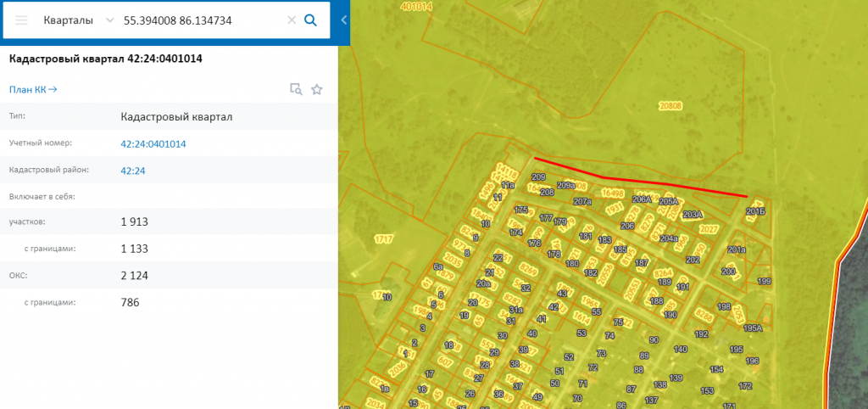
Task: Click the Учетный номер label
Action: point(41,143)
